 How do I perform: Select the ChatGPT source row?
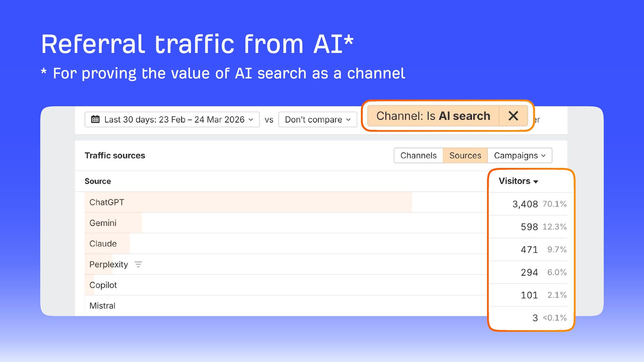click(x=107, y=202)
